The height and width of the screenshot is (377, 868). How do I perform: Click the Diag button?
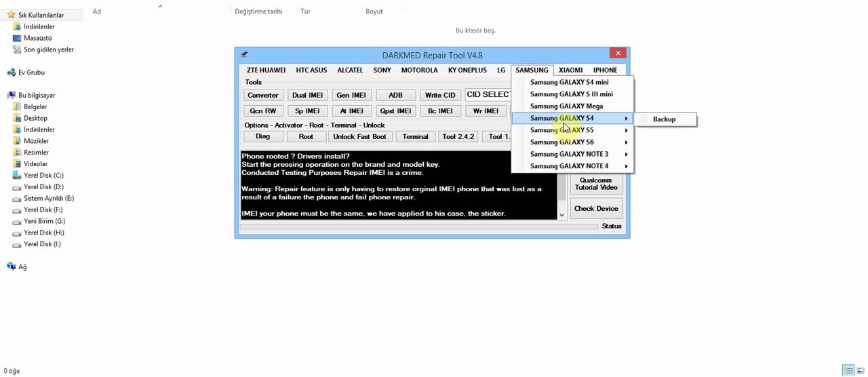coord(263,136)
